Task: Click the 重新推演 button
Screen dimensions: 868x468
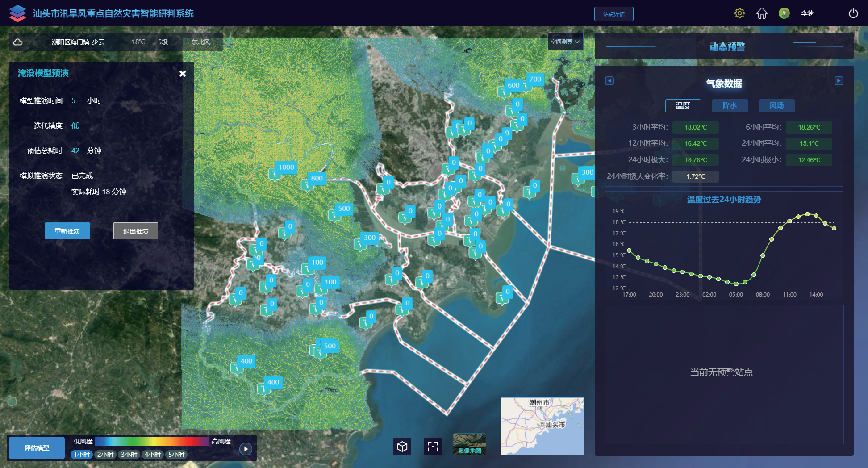Action: [67, 231]
